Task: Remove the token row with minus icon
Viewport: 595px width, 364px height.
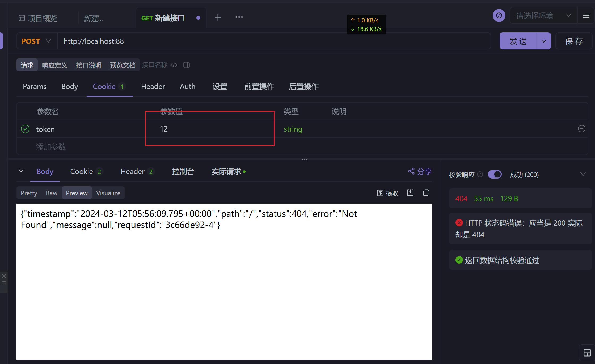Action: coord(581,129)
